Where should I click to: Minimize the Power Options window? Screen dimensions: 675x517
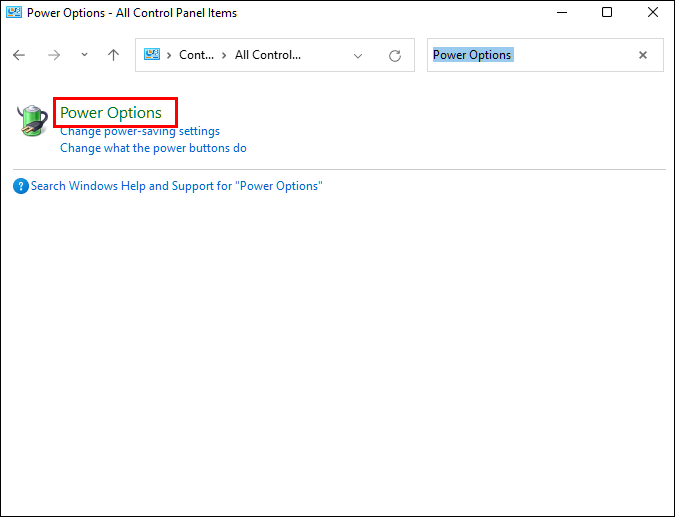(x=562, y=12)
